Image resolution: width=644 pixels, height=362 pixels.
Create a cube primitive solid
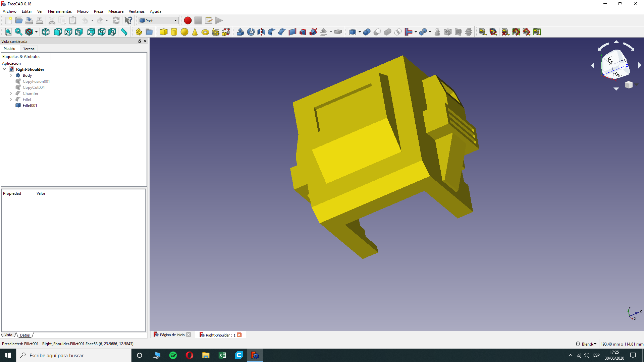(x=164, y=32)
